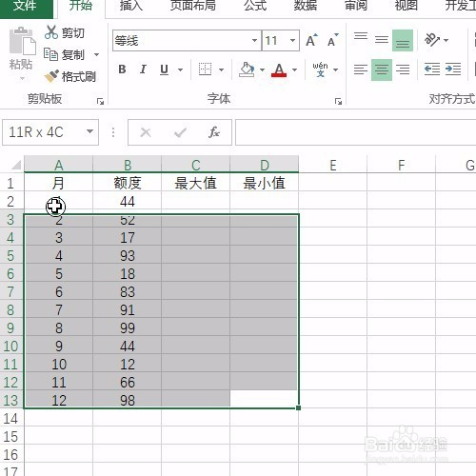Open the 审阅 Review tab
This screenshot has height=476, width=476.
point(356,6)
